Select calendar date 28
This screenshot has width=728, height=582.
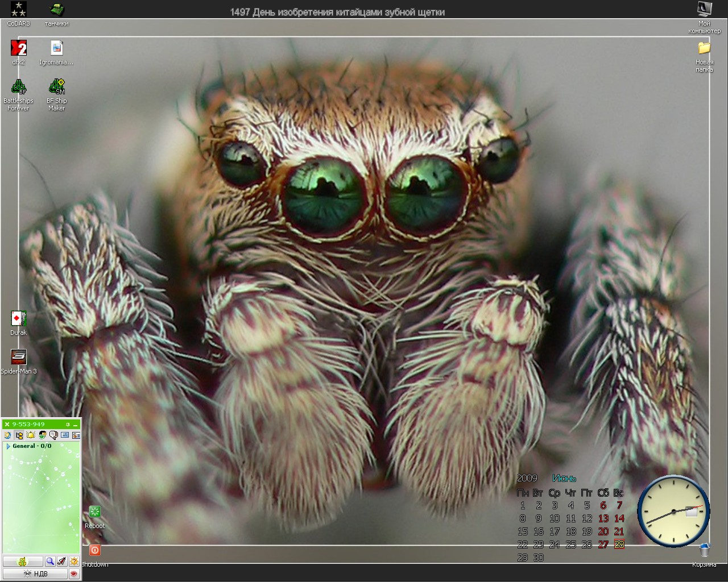point(619,544)
